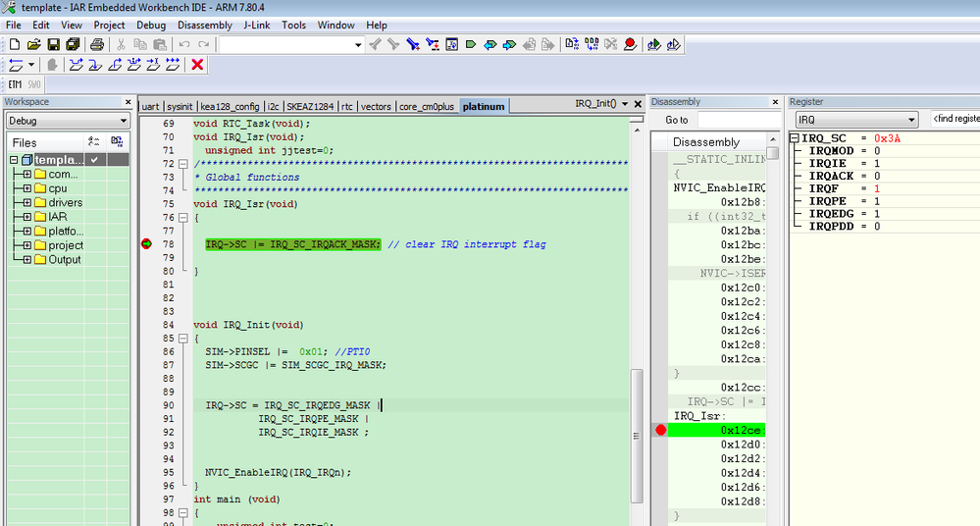The image size is (980, 526).
Task: Click the find register search field
Action: tap(954, 120)
